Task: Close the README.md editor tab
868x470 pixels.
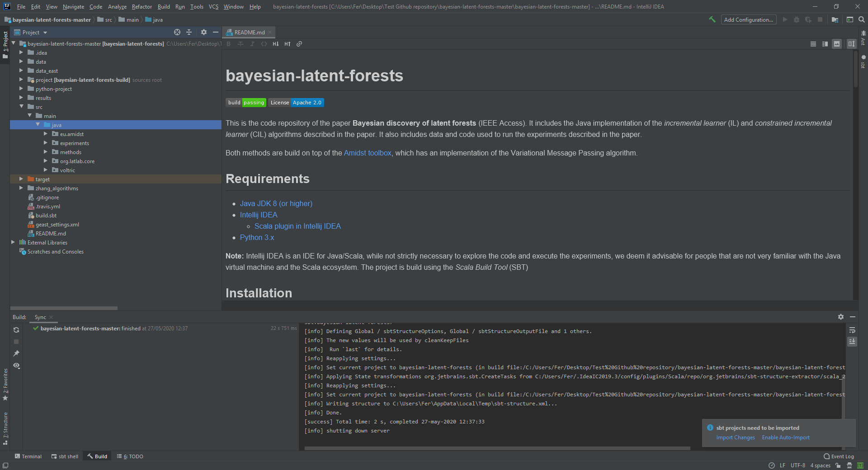Action: (x=270, y=32)
